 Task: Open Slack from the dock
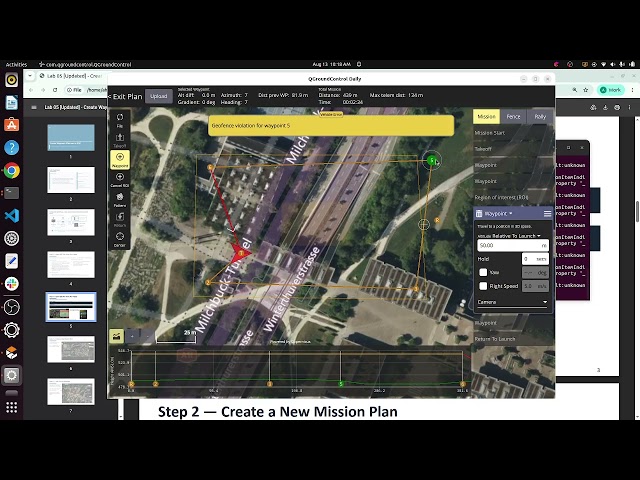11,284
